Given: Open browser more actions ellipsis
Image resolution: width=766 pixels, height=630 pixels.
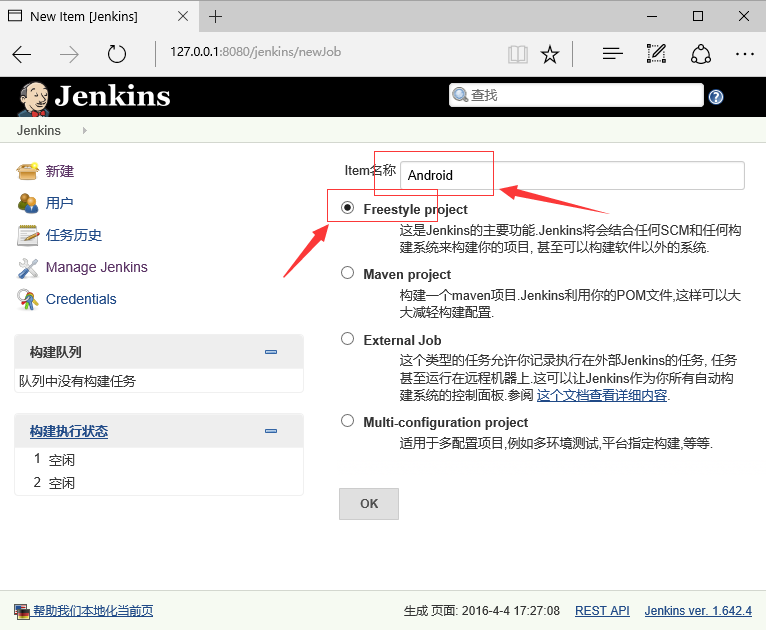Looking at the screenshot, I should tap(745, 54).
